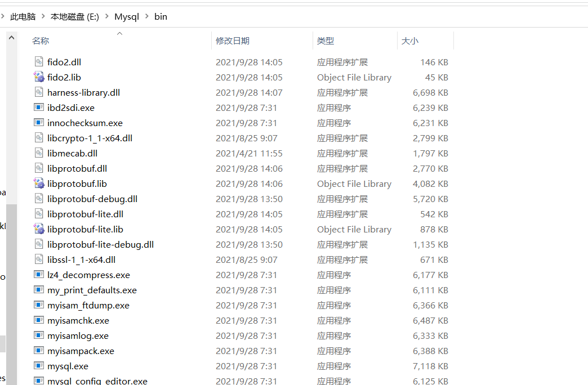Click the myisam_ftdump.exe application icon
Screen dimensions: 588x385
[x=39, y=305]
